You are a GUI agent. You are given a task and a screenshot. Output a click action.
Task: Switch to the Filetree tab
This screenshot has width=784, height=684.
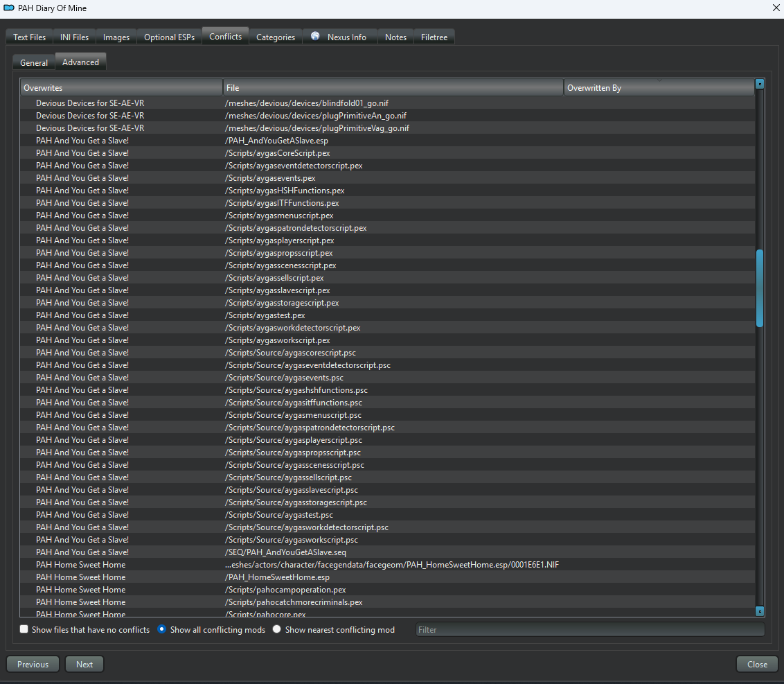434,37
